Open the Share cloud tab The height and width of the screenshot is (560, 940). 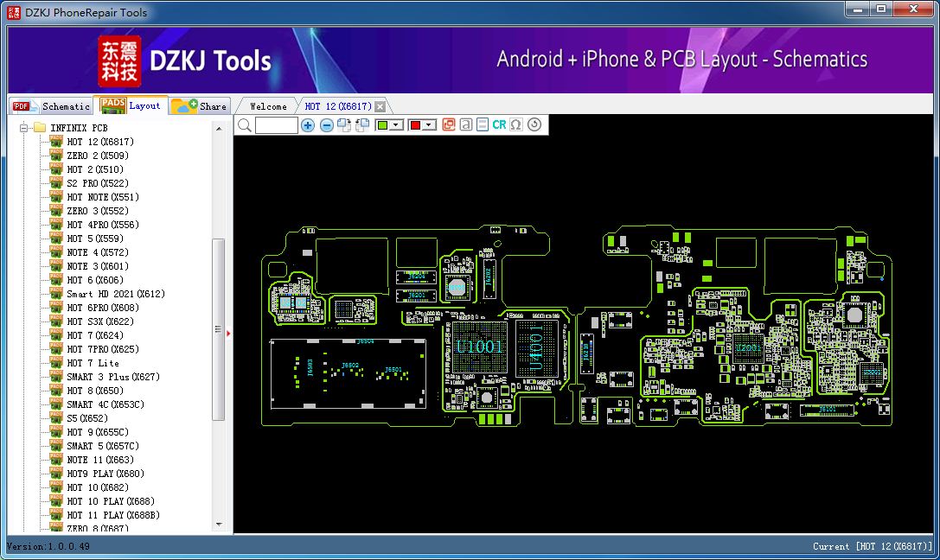coord(199,106)
